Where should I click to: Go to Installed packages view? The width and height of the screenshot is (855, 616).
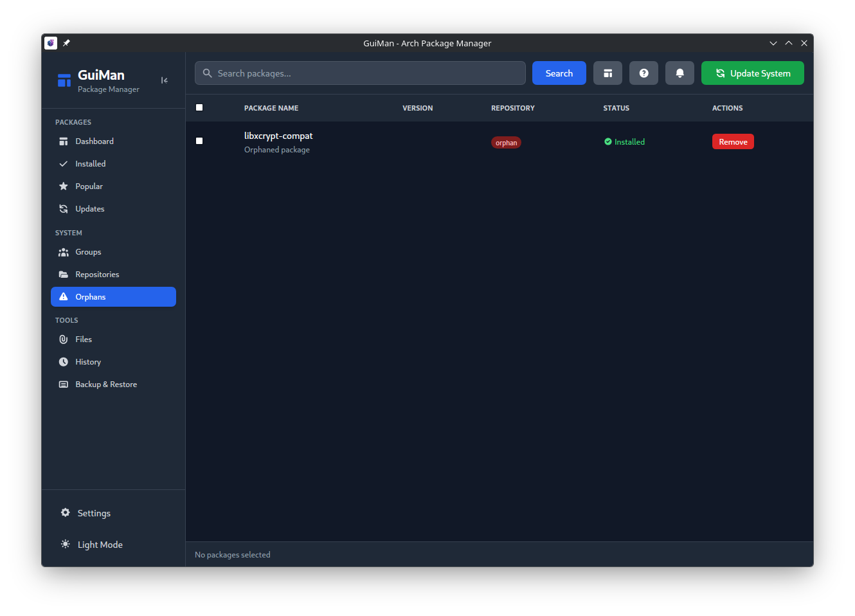click(90, 164)
